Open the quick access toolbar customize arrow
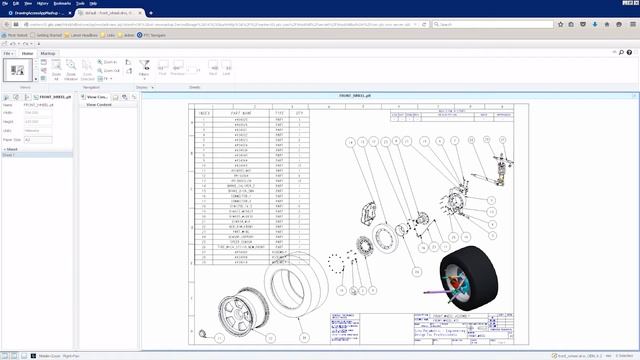Image resolution: width=640 pixels, height=360 pixels. click(x=39, y=44)
